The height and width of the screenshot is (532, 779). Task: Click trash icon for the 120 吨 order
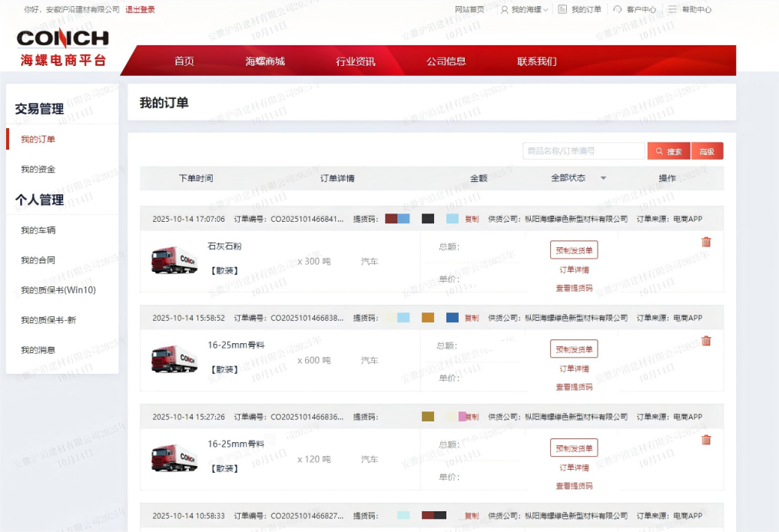(x=706, y=440)
